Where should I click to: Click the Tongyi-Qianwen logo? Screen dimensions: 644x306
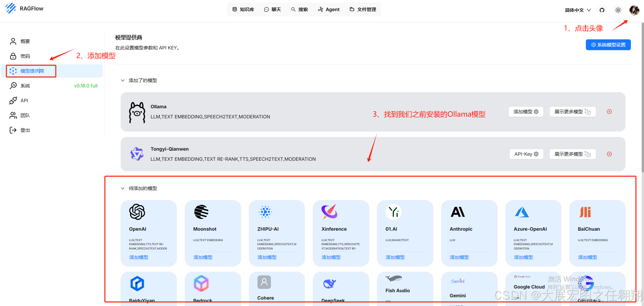137,154
